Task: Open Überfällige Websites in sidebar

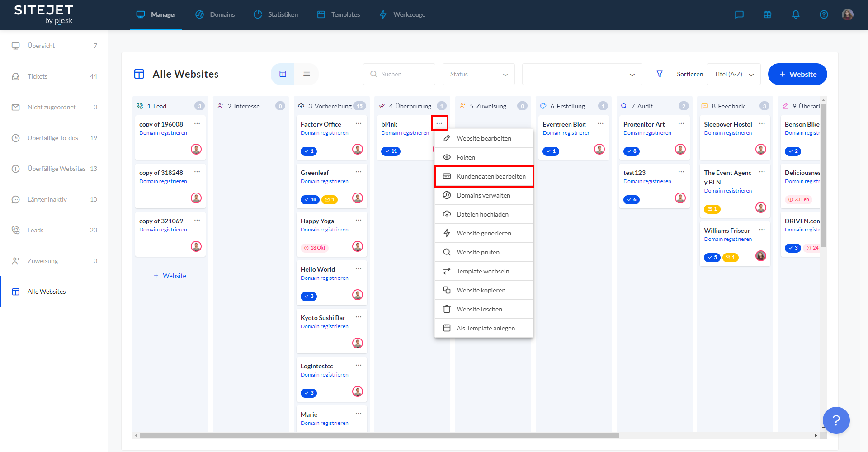Action: pyautogui.click(x=54, y=169)
